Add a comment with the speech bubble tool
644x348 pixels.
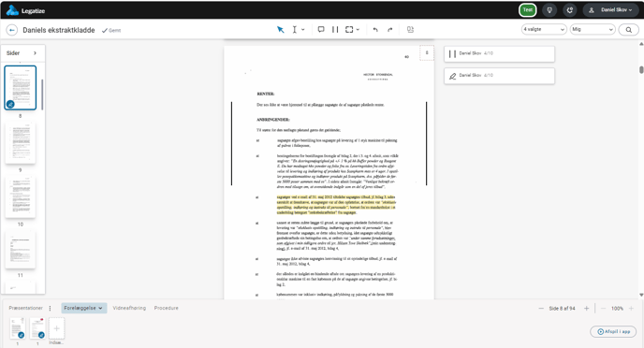pos(321,30)
